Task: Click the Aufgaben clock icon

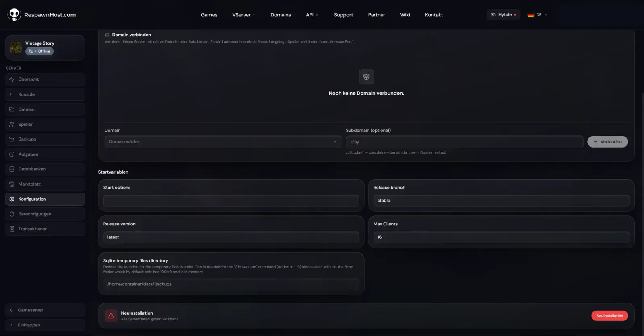Action: (12, 154)
